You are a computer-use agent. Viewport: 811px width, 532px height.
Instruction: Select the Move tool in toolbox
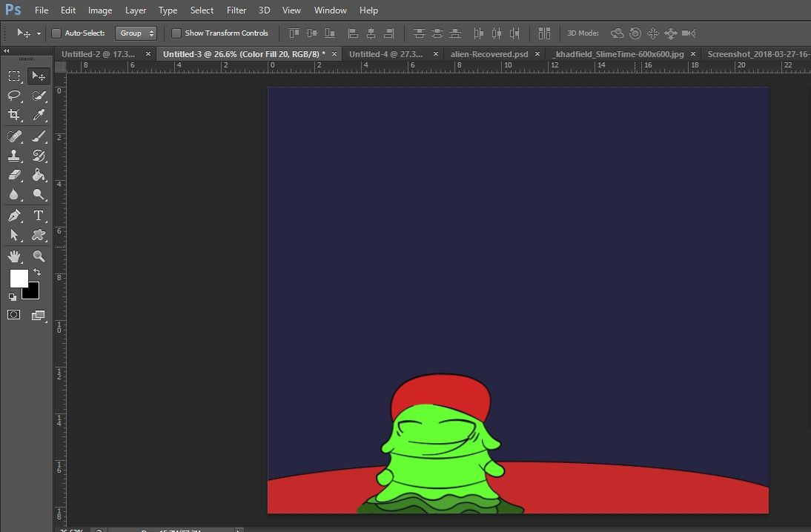39,76
